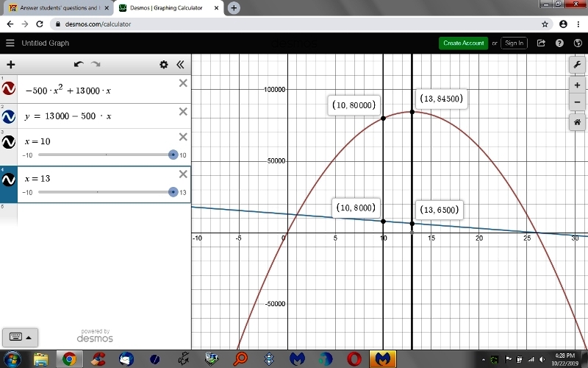The height and width of the screenshot is (368, 588).
Task: Click Create Account button
Action: [x=464, y=43]
